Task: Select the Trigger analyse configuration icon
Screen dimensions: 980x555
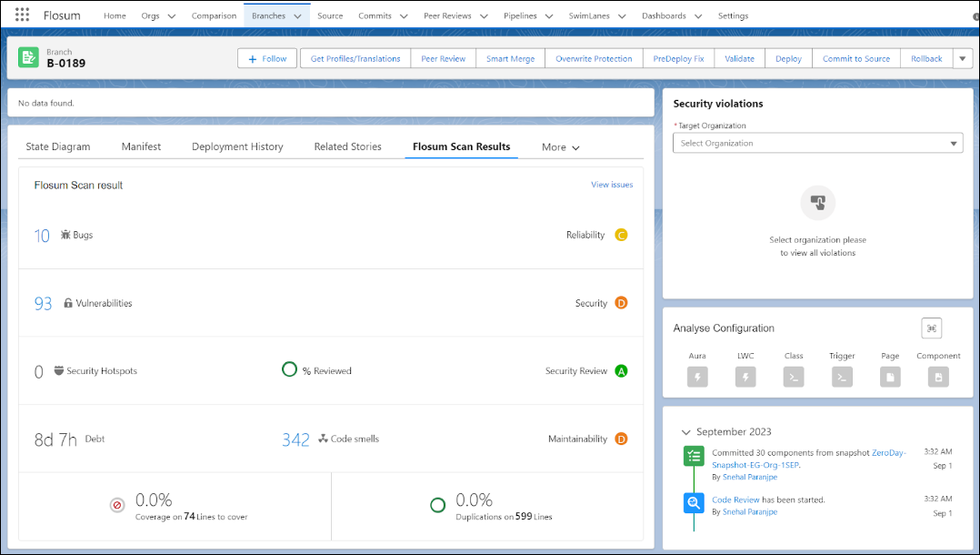Action: coord(842,377)
